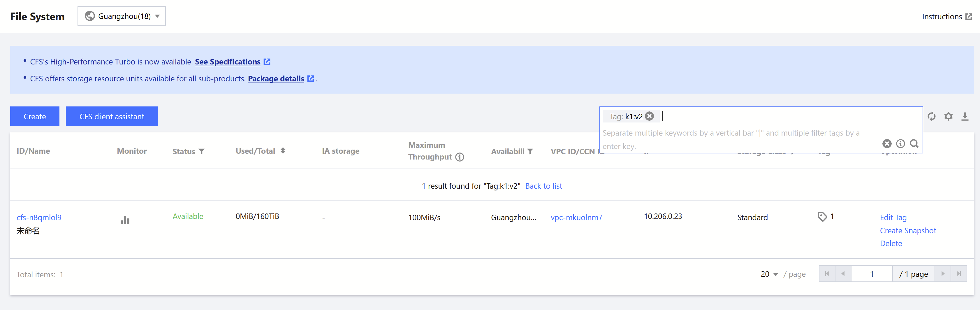Click the tag icon in file system row
Viewport: 980px width, 310px height.
click(822, 216)
